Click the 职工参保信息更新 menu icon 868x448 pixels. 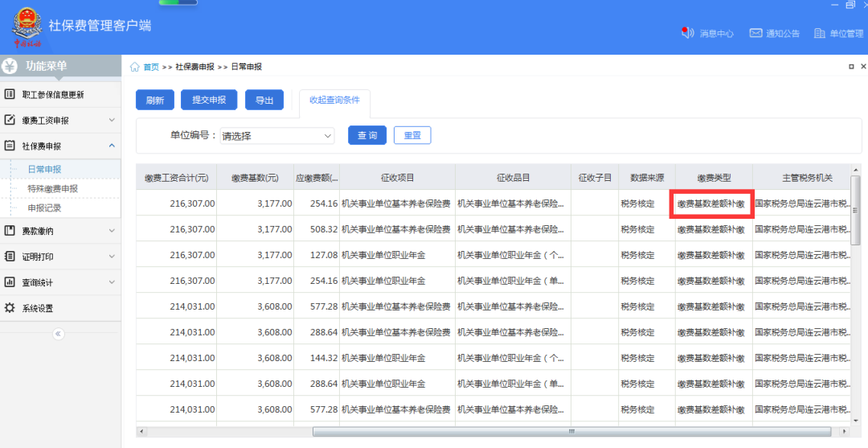click(10, 94)
